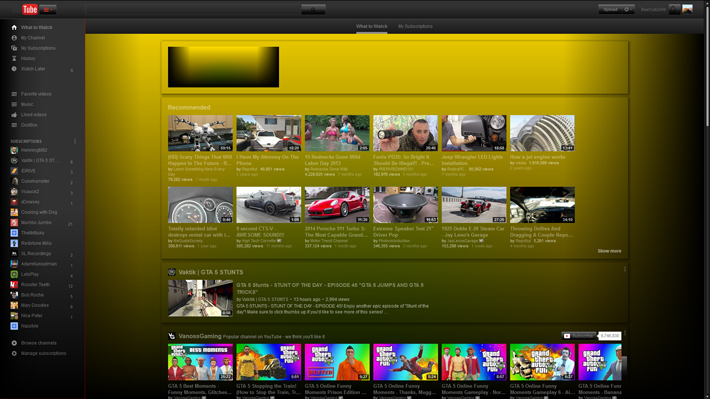This screenshot has height=399, width=710.
Task: Open the 15 Rednecks Gone Wild thumbnail
Action: (x=337, y=133)
